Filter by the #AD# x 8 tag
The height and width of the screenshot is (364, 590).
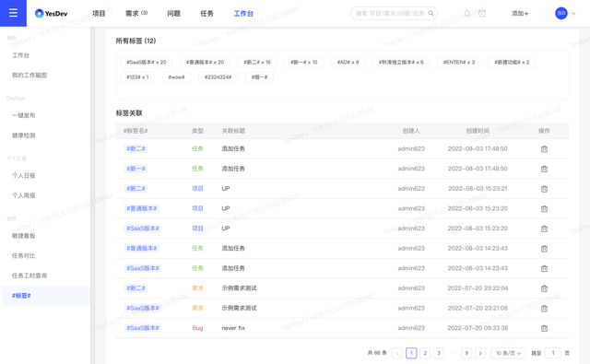(x=348, y=62)
